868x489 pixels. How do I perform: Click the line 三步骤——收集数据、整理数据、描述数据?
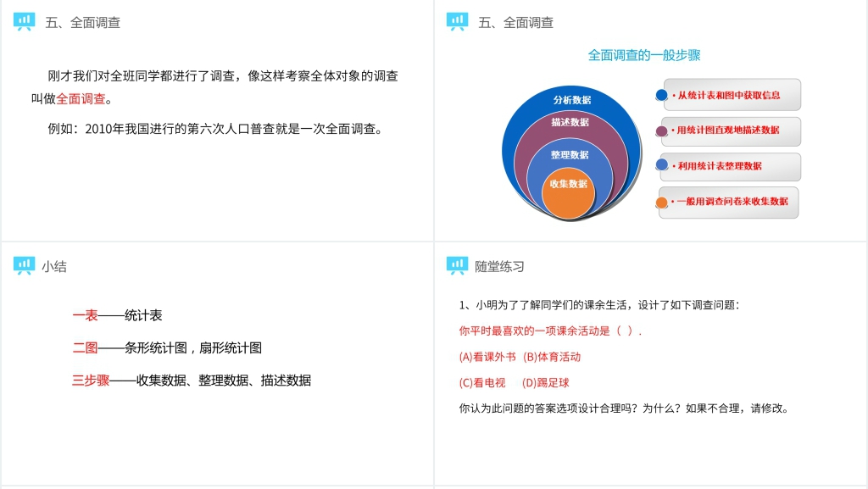[192, 381]
